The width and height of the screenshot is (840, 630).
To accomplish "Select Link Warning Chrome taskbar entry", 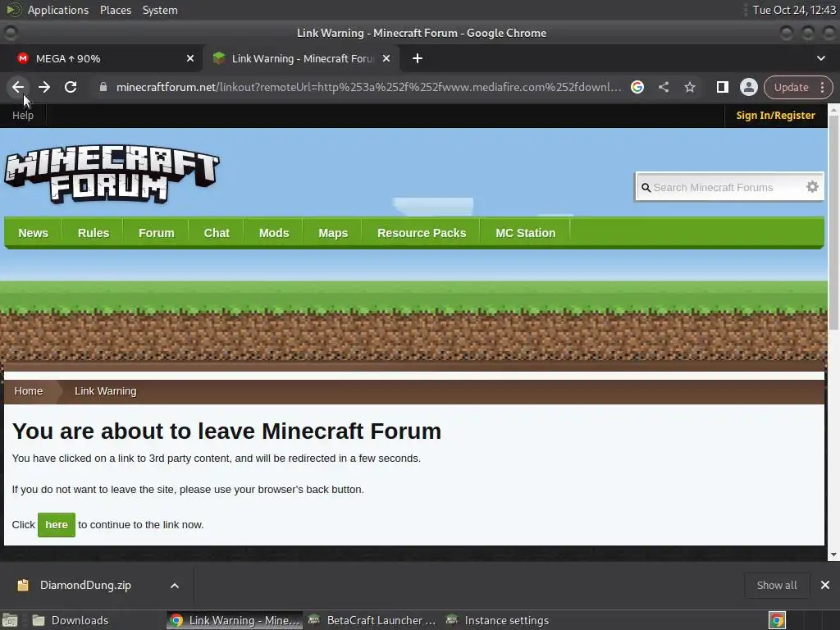I will point(235,620).
